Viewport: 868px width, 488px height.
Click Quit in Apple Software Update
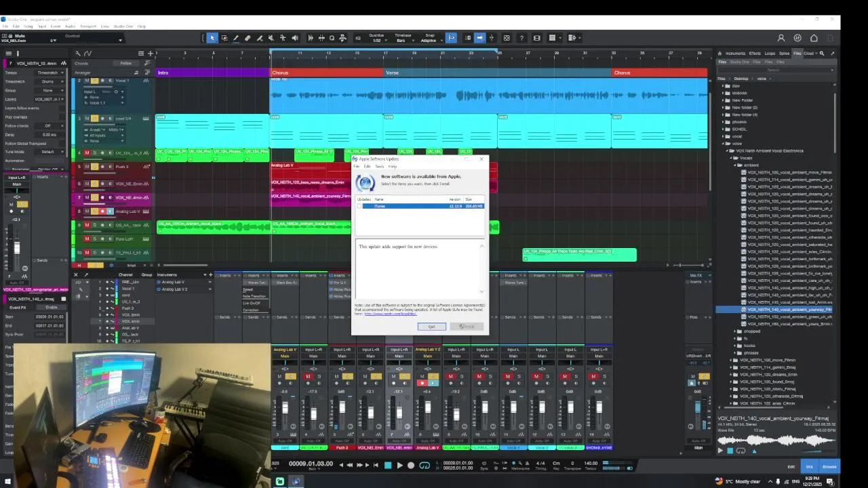click(432, 327)
